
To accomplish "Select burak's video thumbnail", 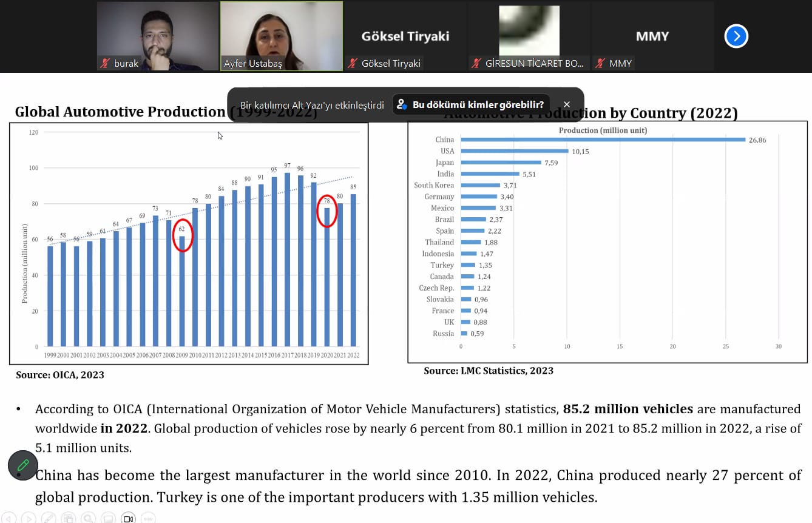I will point(157,35).
